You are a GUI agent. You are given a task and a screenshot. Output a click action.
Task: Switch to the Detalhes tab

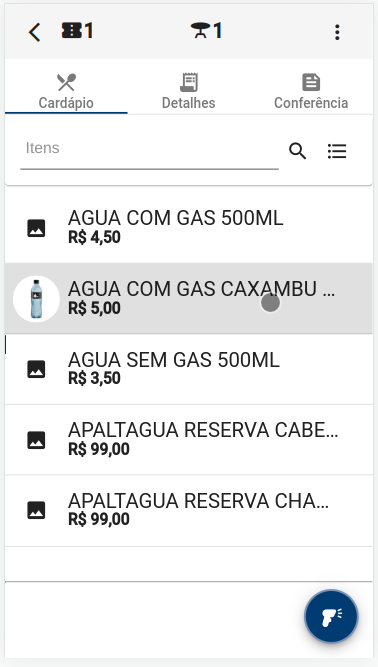(x=189, y=91)
